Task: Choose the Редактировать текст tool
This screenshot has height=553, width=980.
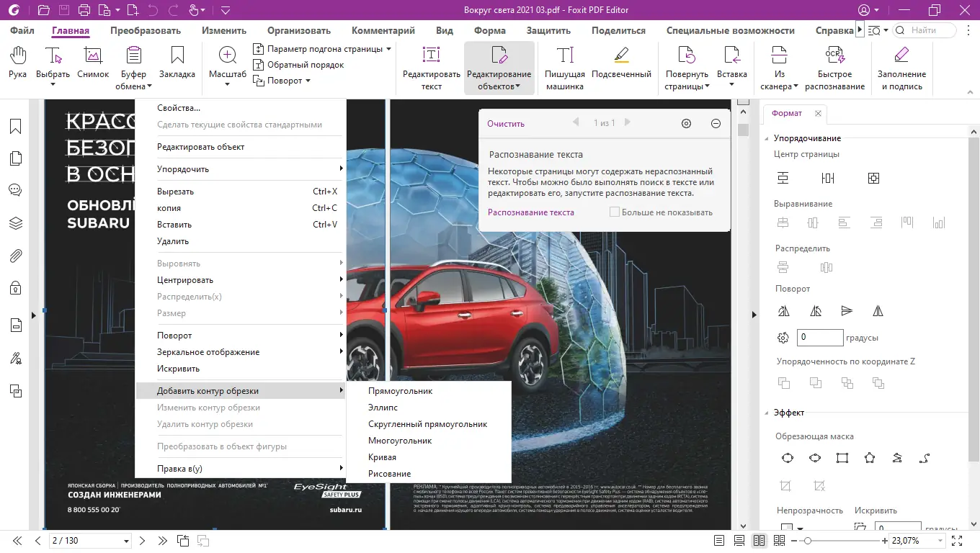Action: 432,68
